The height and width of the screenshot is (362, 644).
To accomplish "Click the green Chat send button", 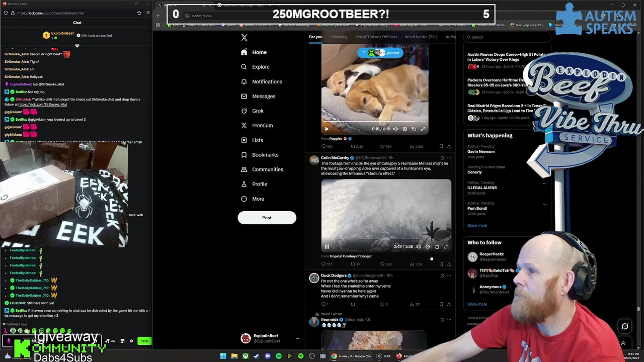I will [144, 341].
